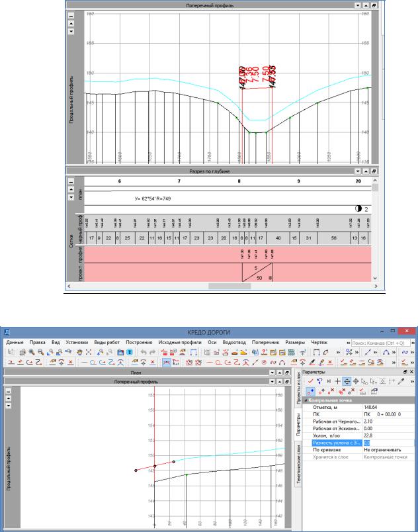
Task: Click the show-all extents crossed arrows icon
Action: pyautogui.click(x=89, y=352)
